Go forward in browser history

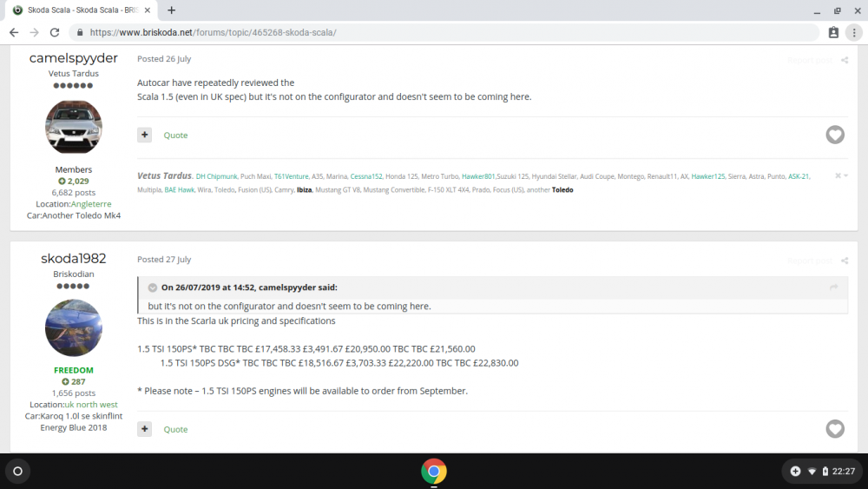pyautogui.click(x=35, y=33)
